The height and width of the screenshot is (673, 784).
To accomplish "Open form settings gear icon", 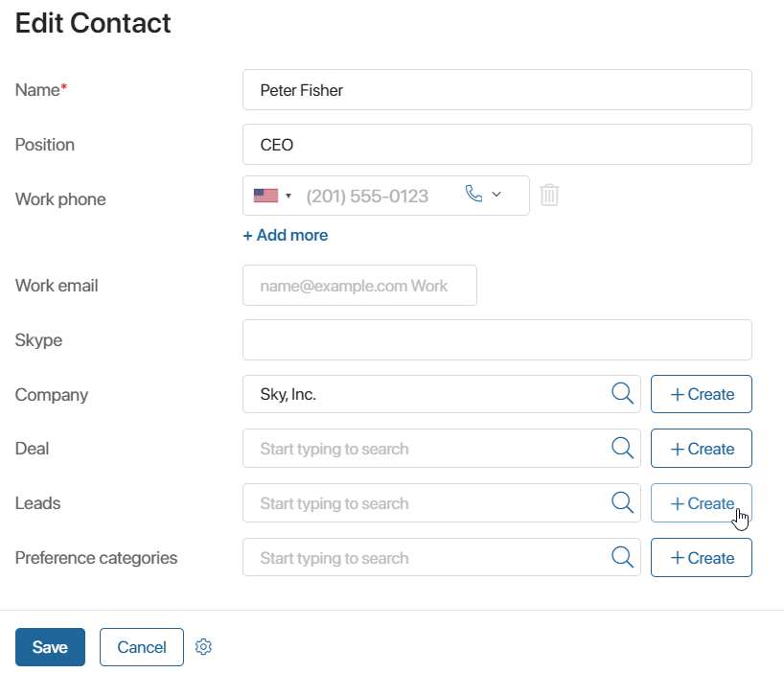I will click(203, 646).
